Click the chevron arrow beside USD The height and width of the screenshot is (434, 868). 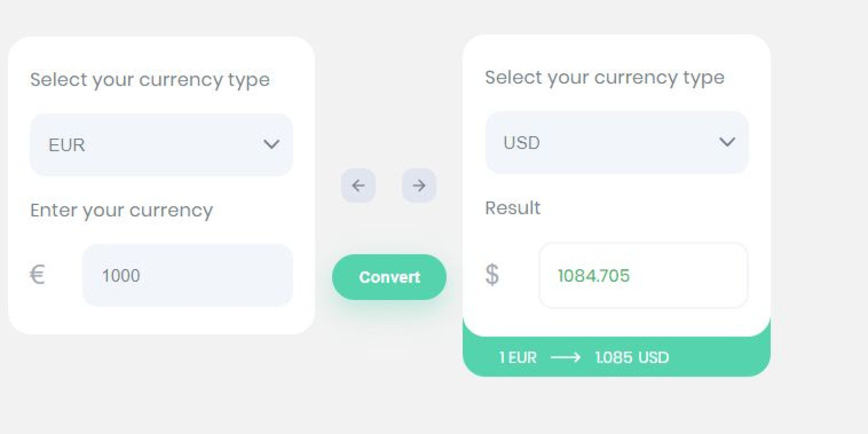tap(727, 142)
